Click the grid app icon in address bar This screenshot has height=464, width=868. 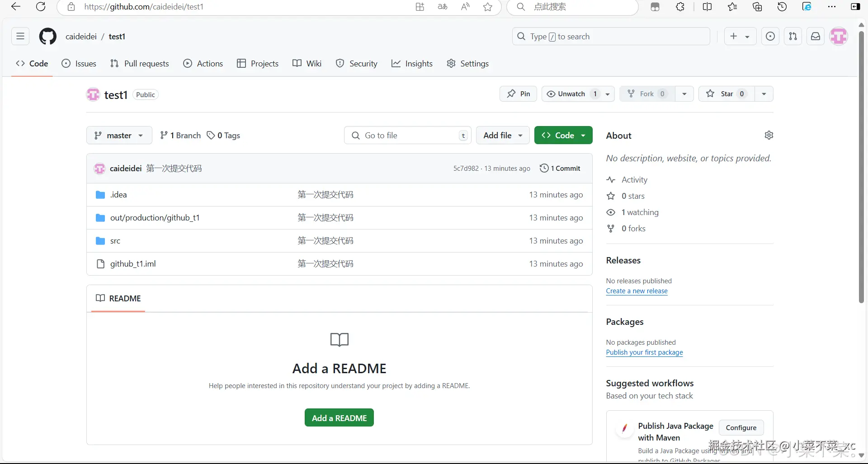pyautogui.click(x=420, y=6)
